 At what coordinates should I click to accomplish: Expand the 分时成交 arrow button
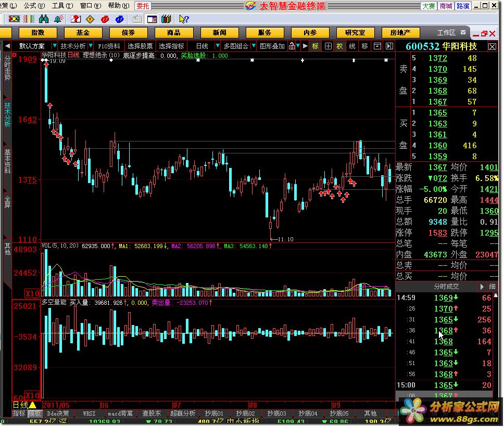click(482, 287)
